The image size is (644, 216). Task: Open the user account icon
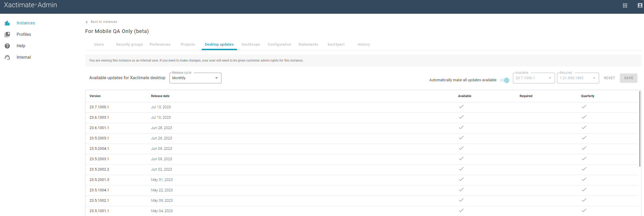pos(640,5)
